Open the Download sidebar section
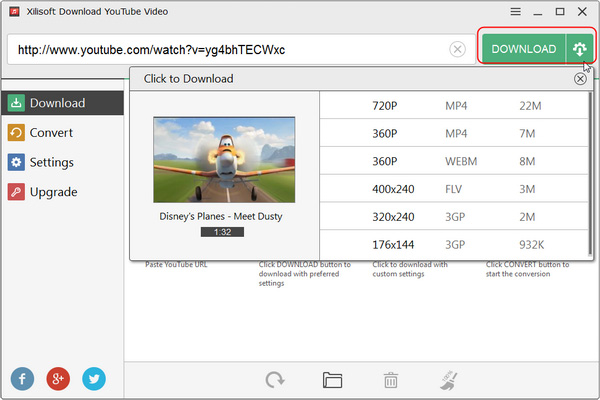 (x=63, y=103)
